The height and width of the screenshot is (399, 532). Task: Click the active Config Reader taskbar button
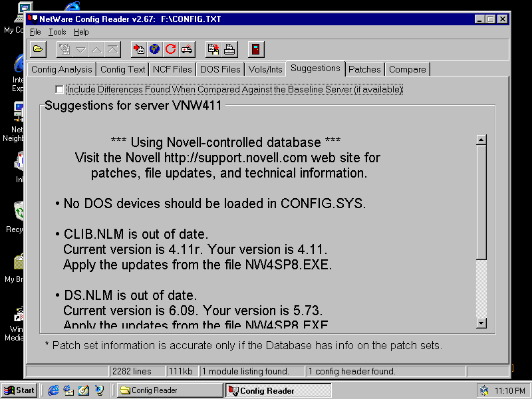(278, 390)
